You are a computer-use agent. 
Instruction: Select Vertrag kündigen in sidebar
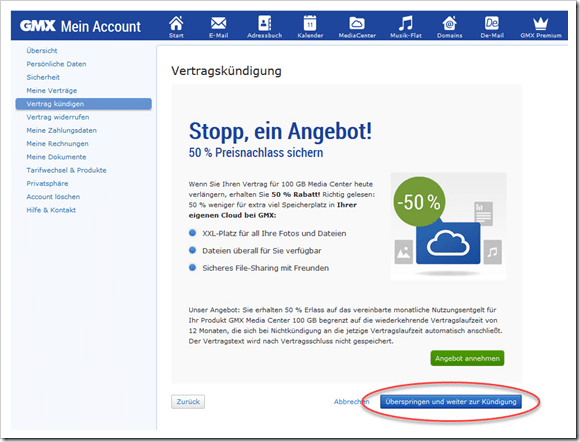[x=84, y=104]
